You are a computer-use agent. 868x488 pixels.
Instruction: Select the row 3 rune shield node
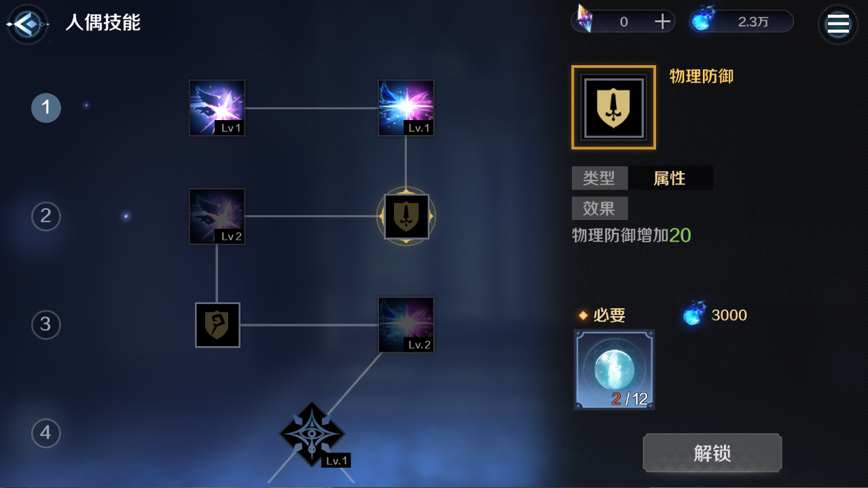[217, 325]
